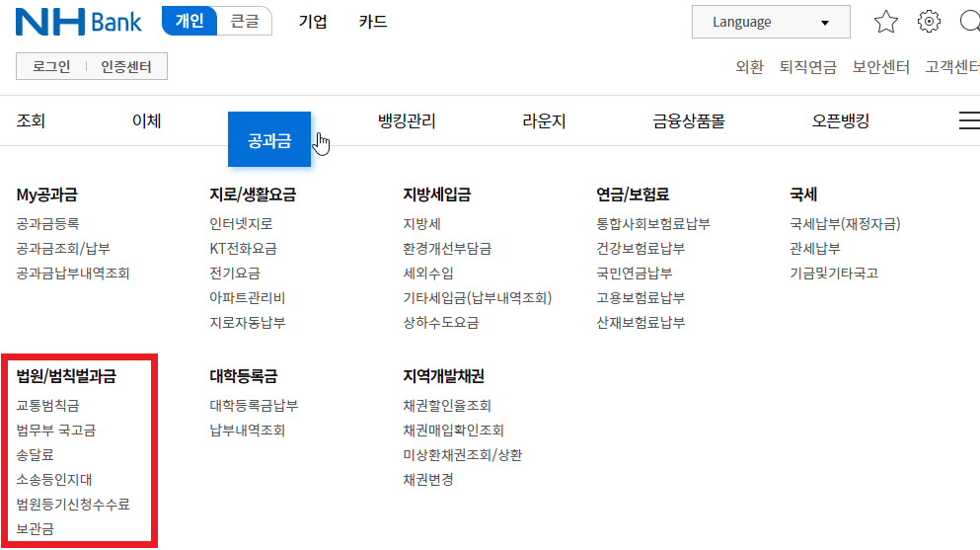Open 고용보험료납부
This screenshot has height=550, width=980.
click(x=641, y=298)
